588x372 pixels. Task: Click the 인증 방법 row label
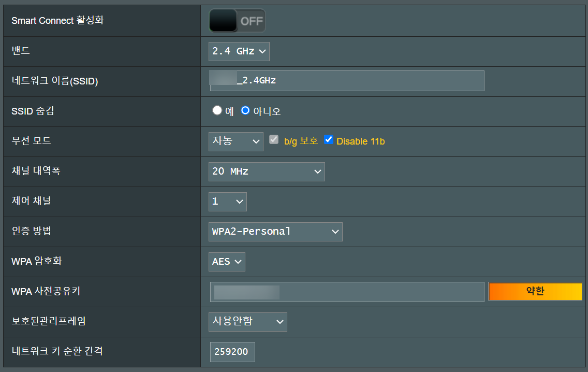[x=32, y=231]
